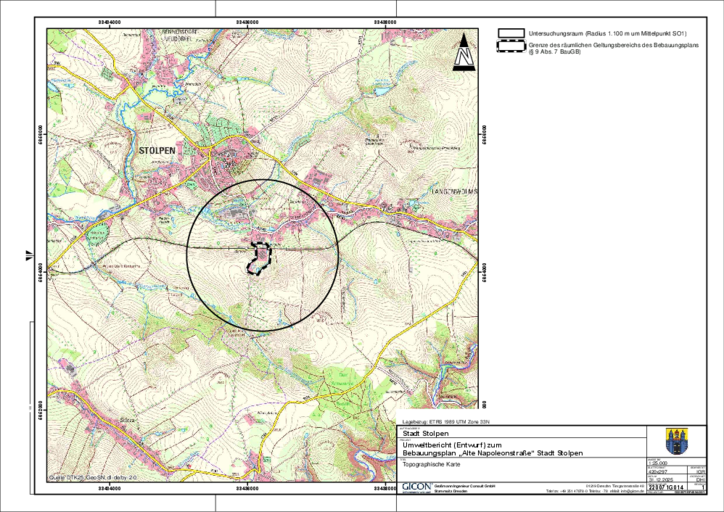Select the source note 'Quelle: DTK25, GeoSN'
Viewport: 724px width, 512px height.
79,478
